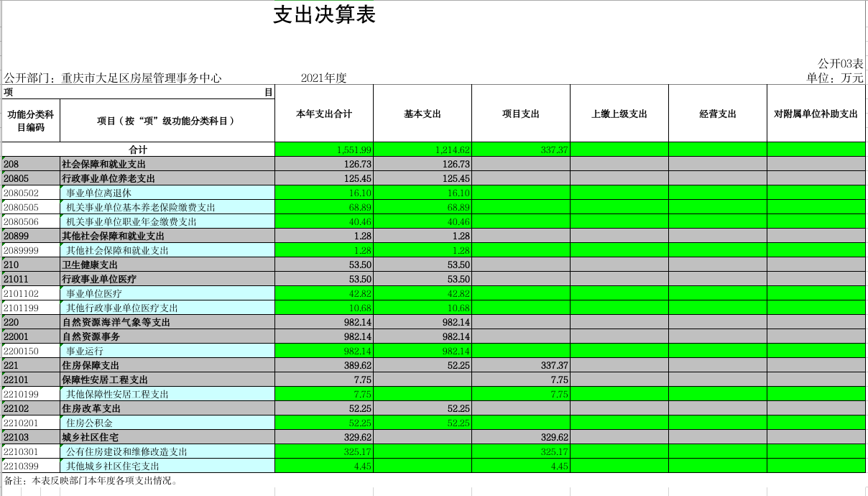Click the '保障性安居工程支出' cell in row 22101

tap(167, 380)
